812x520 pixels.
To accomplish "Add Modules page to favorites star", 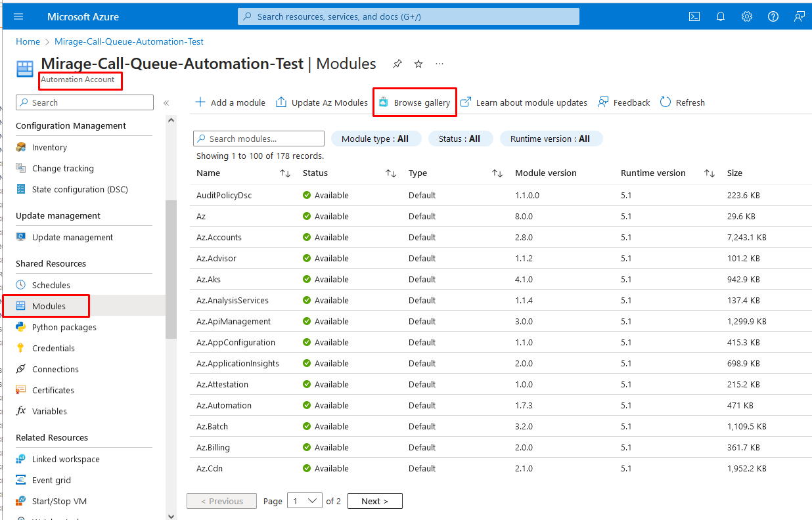I will point(418,64).
